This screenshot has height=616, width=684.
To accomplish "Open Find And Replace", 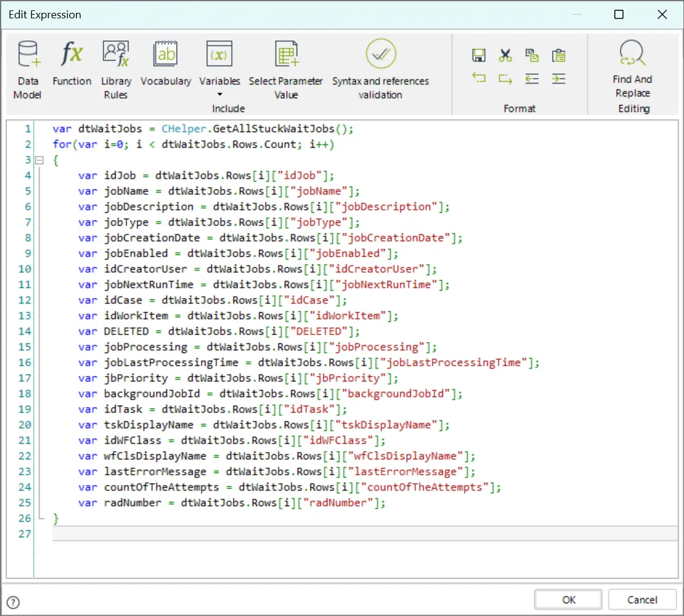I will tap(633, 68).
